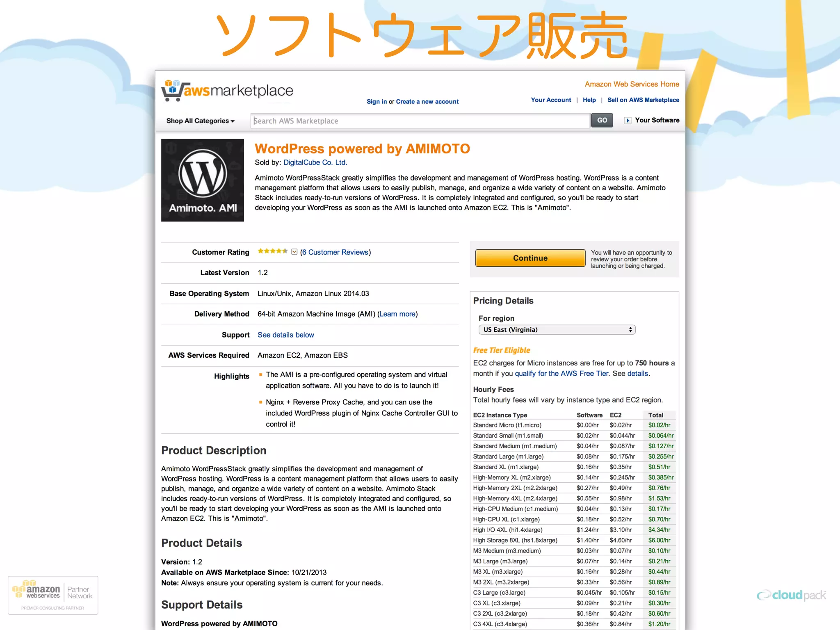Open 6 Customer Reviews link

tap(335, 252)
